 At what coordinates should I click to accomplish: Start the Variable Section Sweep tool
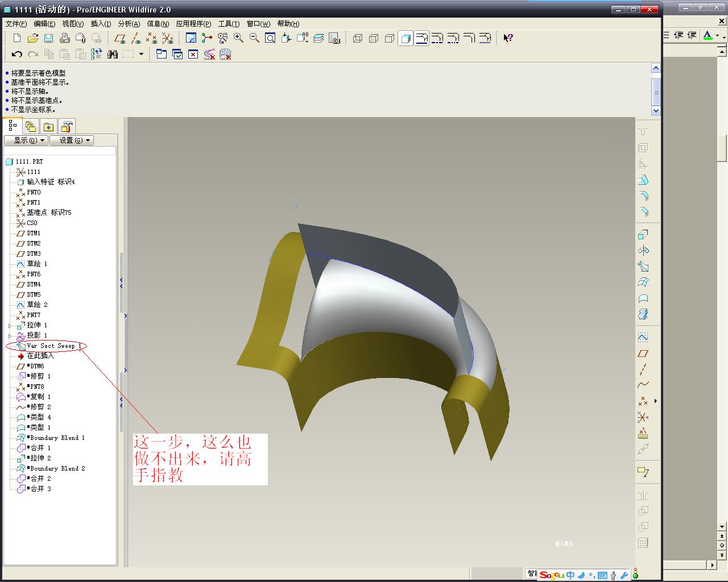[x=643, y=267]
